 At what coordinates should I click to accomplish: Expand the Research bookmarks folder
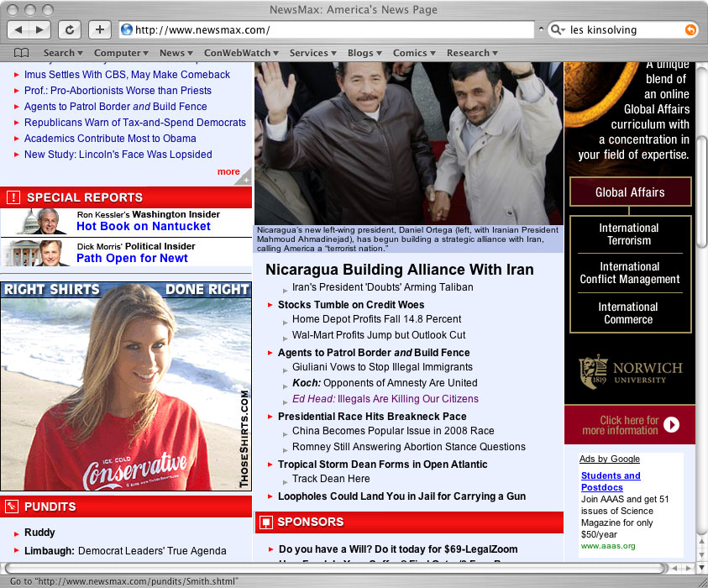tap(472, 53)
